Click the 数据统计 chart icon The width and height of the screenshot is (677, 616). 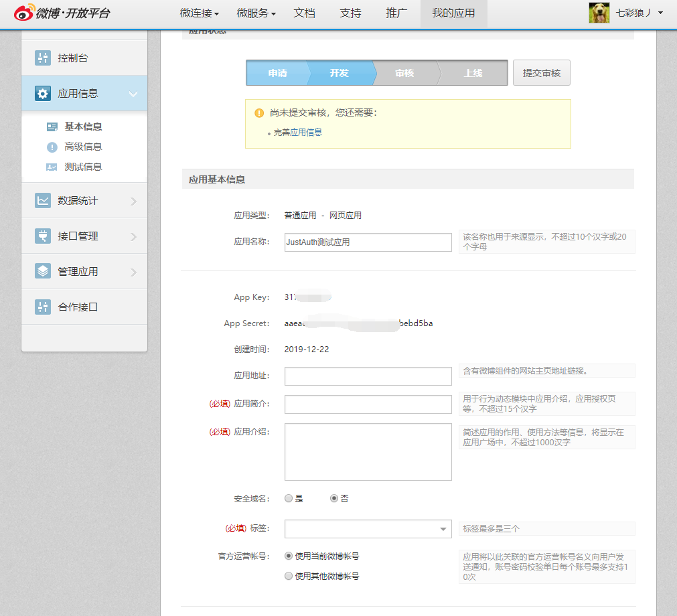tap(43, 200)
